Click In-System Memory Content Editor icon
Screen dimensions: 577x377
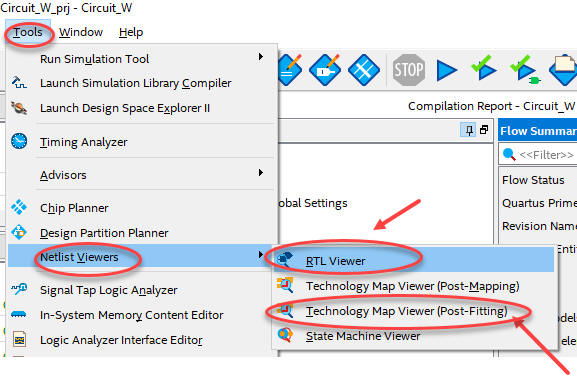click(x=19, y=314)
